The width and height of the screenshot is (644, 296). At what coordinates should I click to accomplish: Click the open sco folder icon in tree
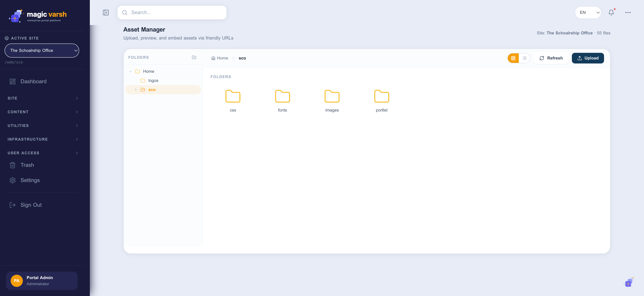coord(143,90)
